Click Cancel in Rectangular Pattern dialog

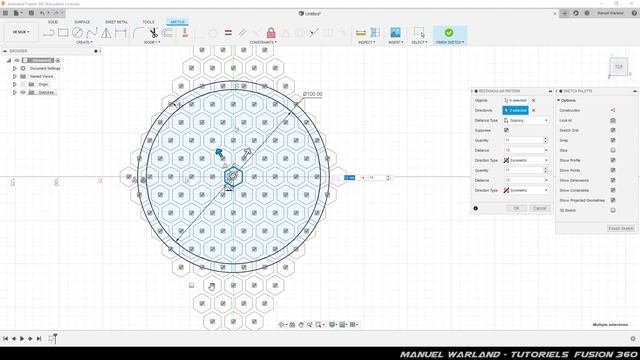tap(540, 208)
